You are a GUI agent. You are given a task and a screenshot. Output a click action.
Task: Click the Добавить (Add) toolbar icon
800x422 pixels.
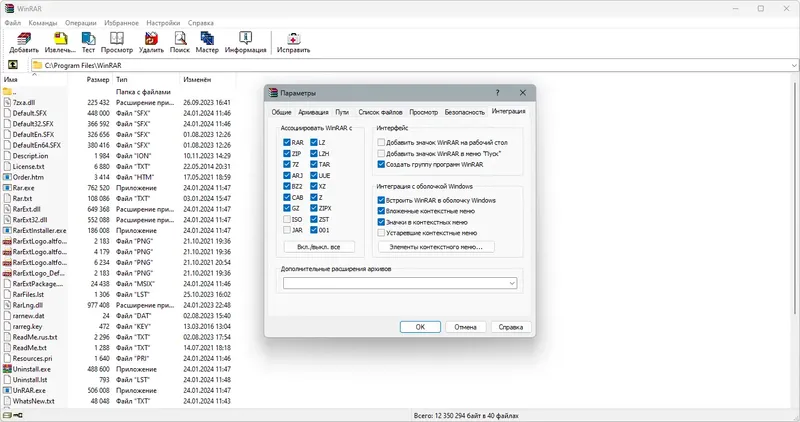tap(23, 38)
